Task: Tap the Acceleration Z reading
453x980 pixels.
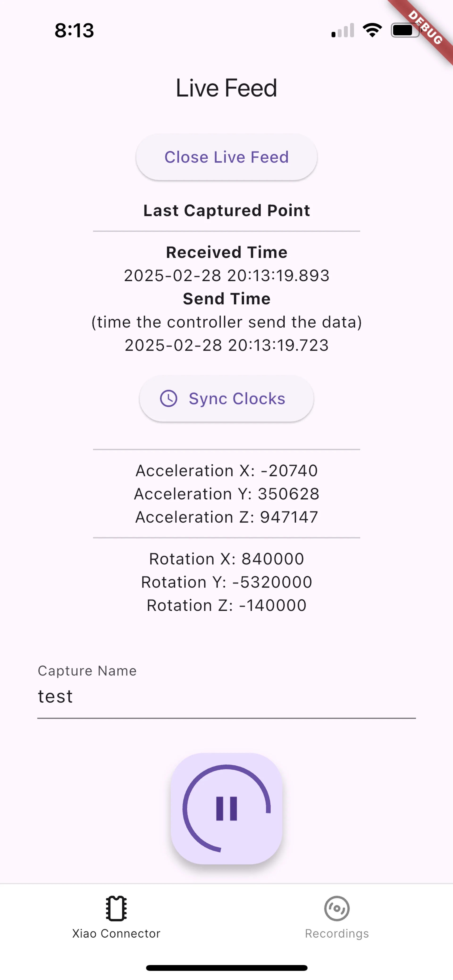Action: pyautogui.click(x=226, y=517)
